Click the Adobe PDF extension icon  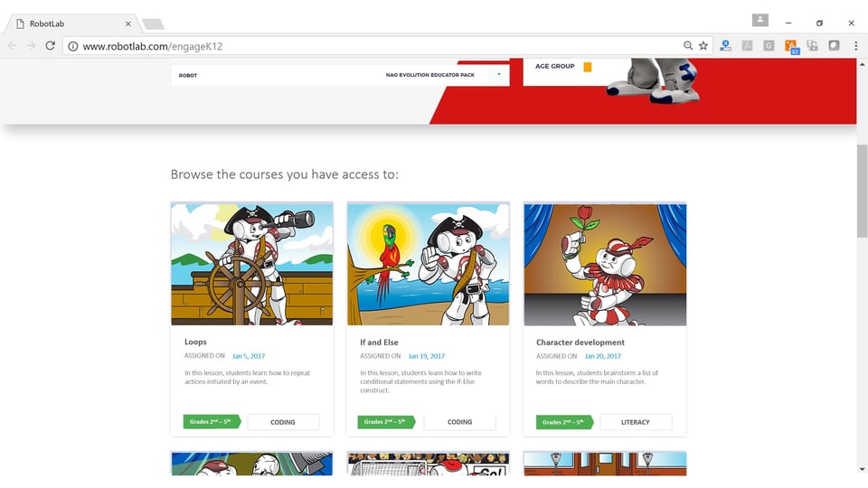tap(748, 45)
